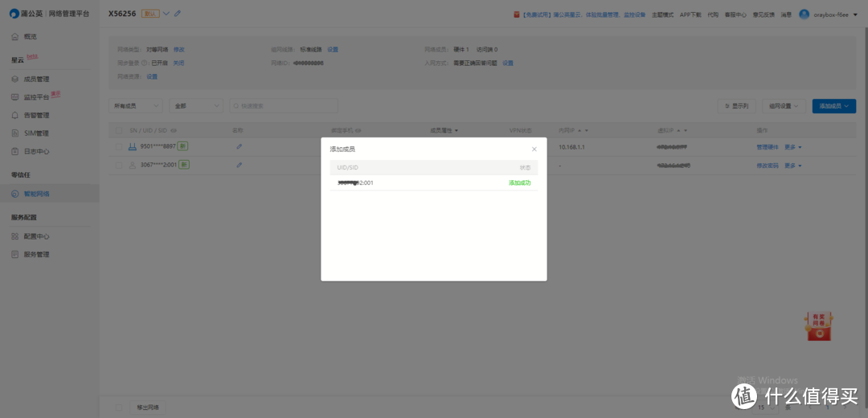Click the search magnifier icon in 快速搜索

coord(236,106)
